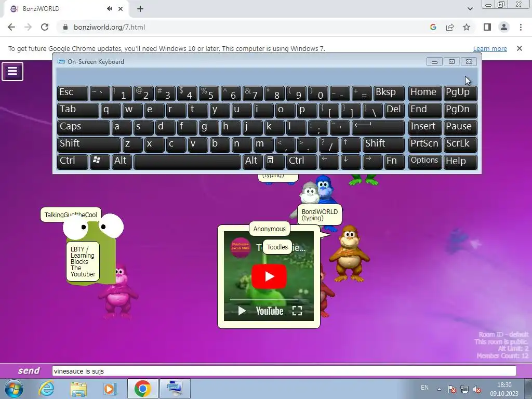Screen dimensions: 532x399
Task: Tap the left arrow key
Action: point(329,161)
